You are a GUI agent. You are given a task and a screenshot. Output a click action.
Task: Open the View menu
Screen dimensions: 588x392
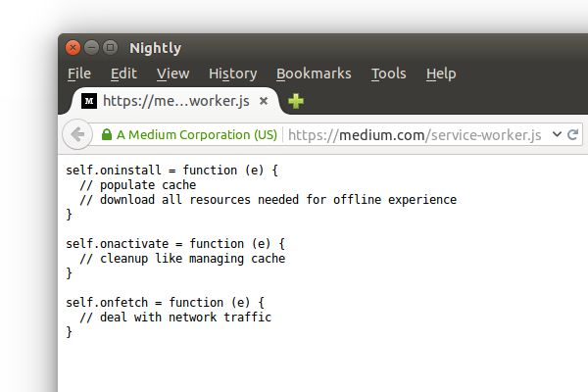pyautogui.click(x=172, y=73)
